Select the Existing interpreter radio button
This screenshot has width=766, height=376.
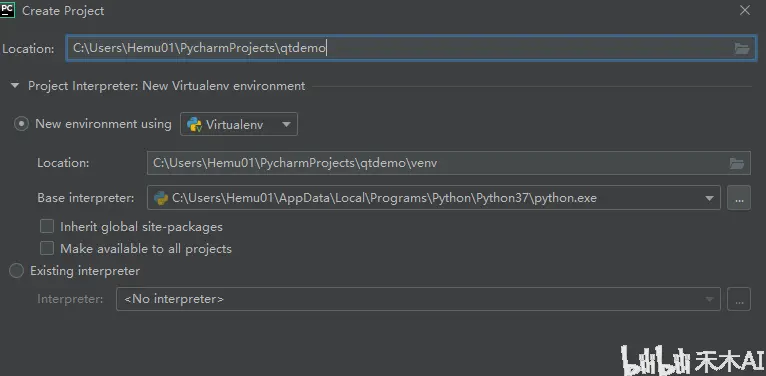(16, 271)
